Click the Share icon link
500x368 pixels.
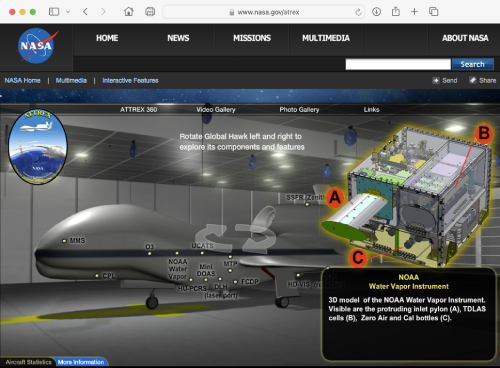pos(483,80)
